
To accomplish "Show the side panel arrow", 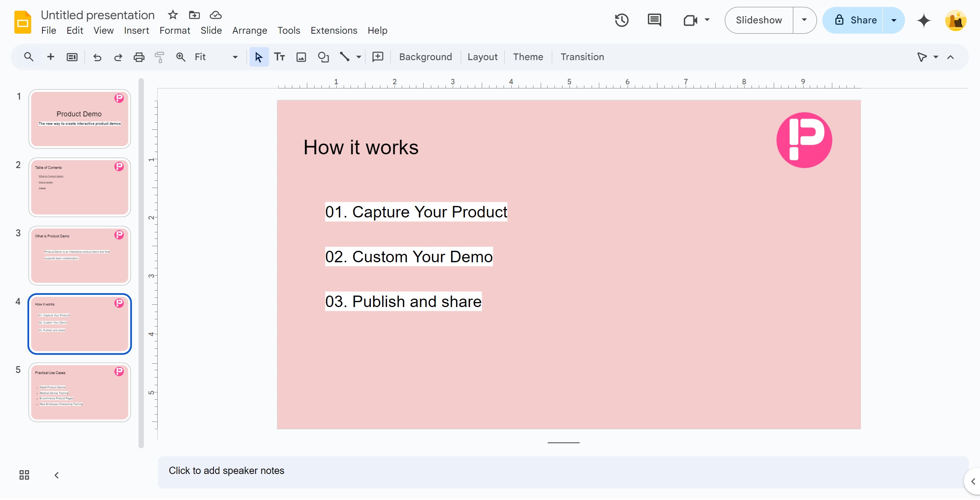I will pyautogui.click(x=973, y=481).
